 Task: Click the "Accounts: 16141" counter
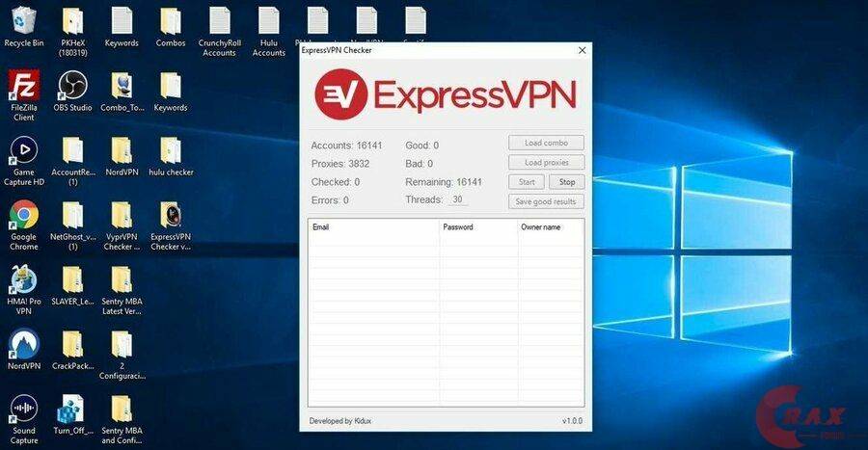(x=346, y=146)
